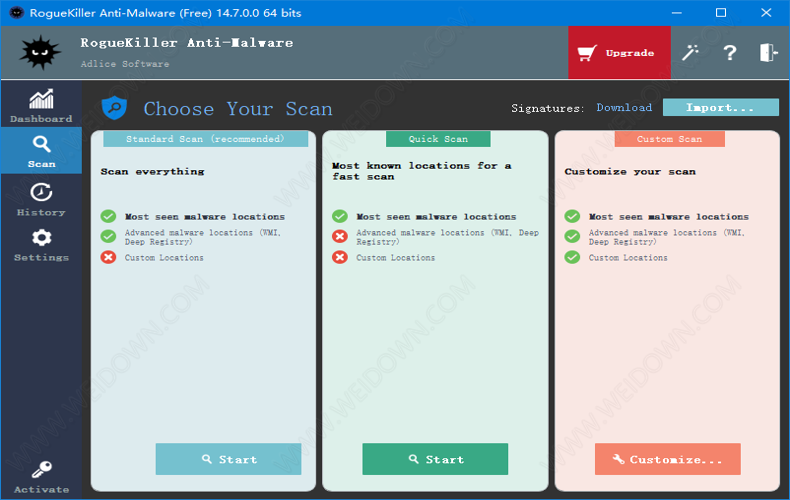
Task: Click the Signatures Download link
Action: [624, 107]
